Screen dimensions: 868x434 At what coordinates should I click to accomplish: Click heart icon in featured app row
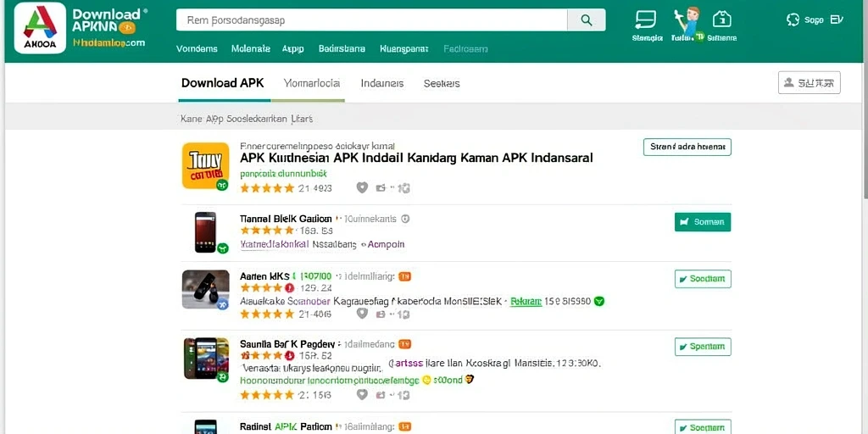[362, 187]
